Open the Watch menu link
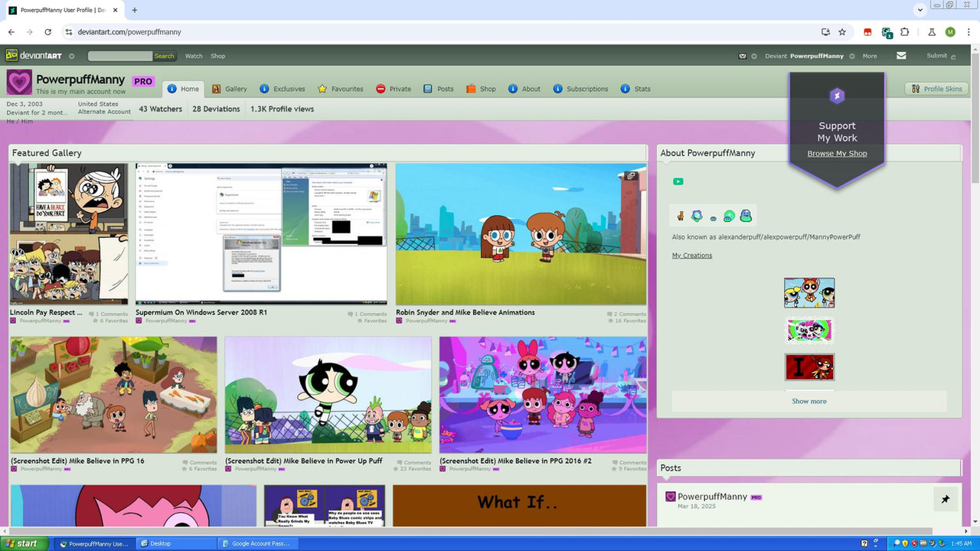This screenshot has width=980, height=551. 194,56
